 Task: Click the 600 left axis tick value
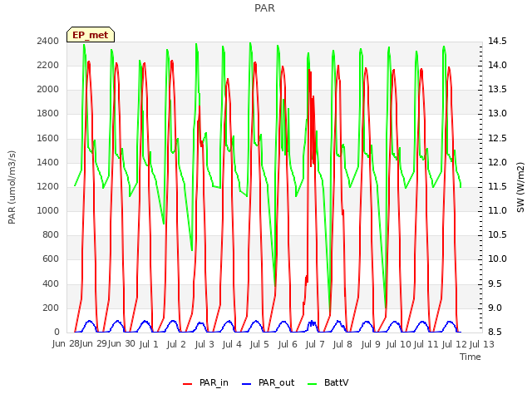(51, 259)
